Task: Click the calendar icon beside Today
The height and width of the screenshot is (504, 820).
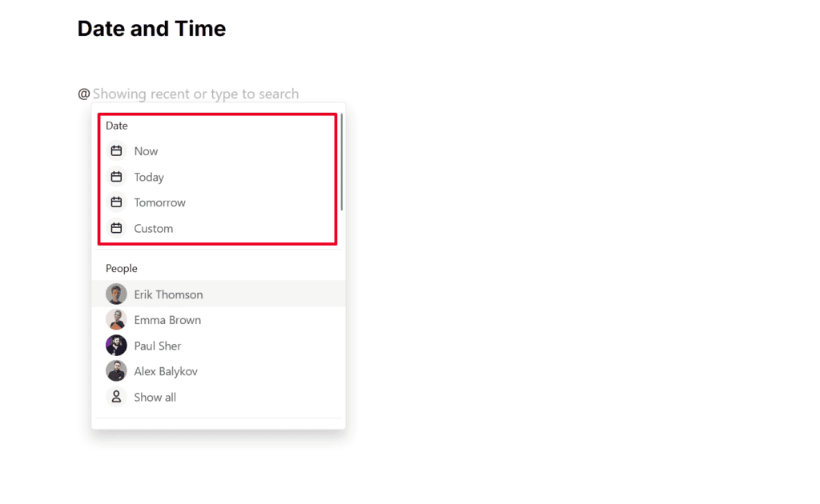Action: pyautogui.click(x=116, y=177)
